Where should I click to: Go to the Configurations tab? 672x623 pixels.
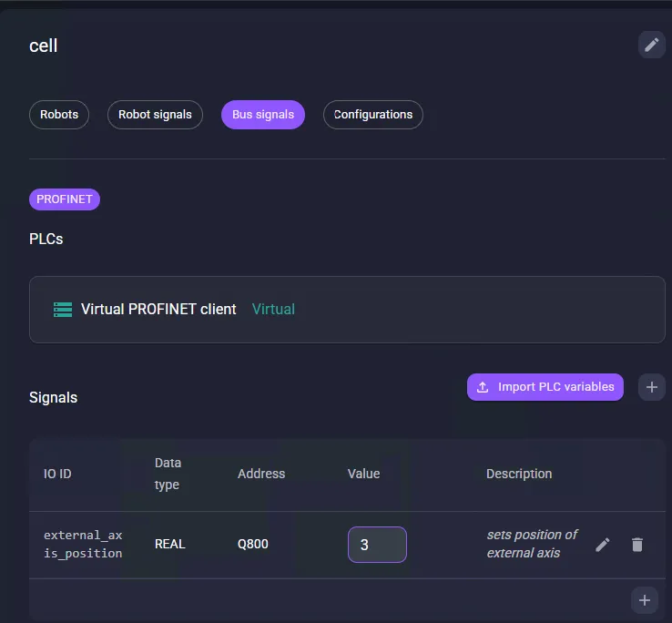(373, 115)
